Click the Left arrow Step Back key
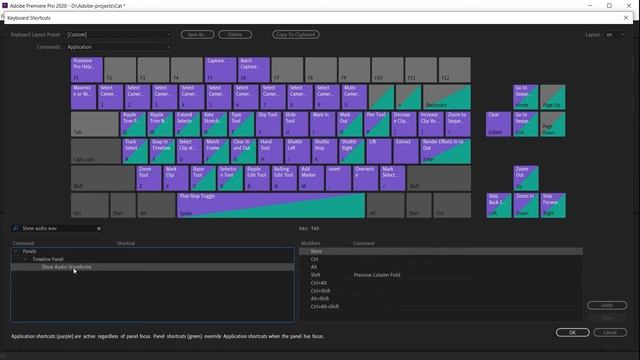The height and width of the screenshot is (360, 640). click(498, 205)
